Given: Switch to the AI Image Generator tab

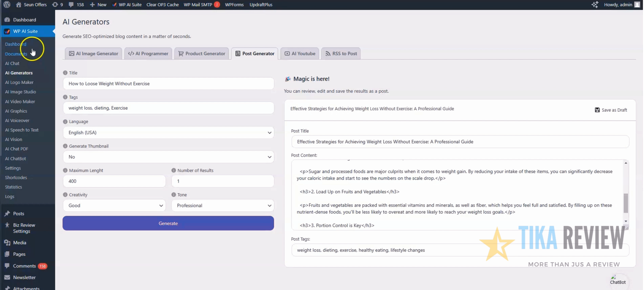Looking at the screenshot, I should click(94, 54).
